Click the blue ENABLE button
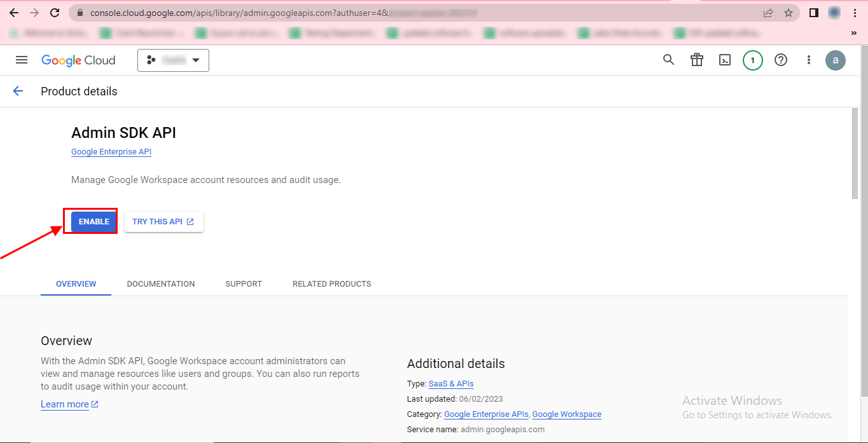 coord(94,222)
